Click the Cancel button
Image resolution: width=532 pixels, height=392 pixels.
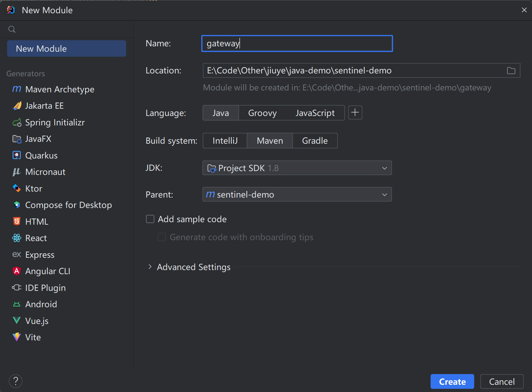(502, 382)
